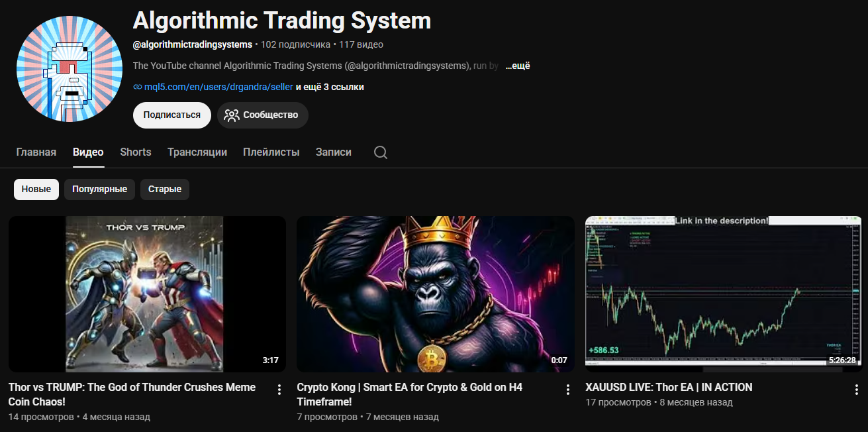
Task: Switch to the Трансляции tab
Action: click(x=197, y=152)
